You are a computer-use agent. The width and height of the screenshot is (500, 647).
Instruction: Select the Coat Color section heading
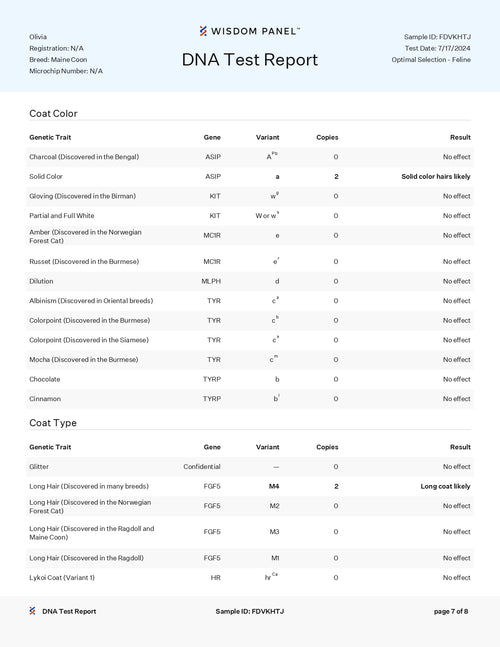pyautogui.click(x=53, y=113)
